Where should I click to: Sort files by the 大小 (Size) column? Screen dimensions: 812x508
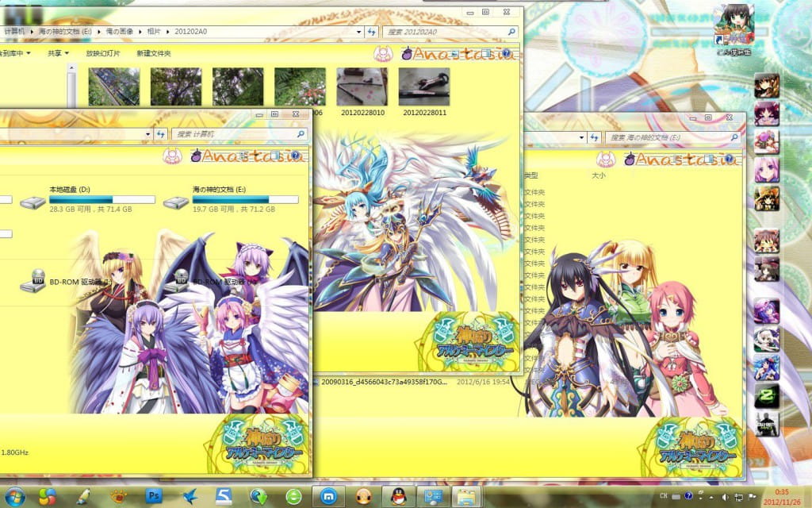tap(599, 176)
